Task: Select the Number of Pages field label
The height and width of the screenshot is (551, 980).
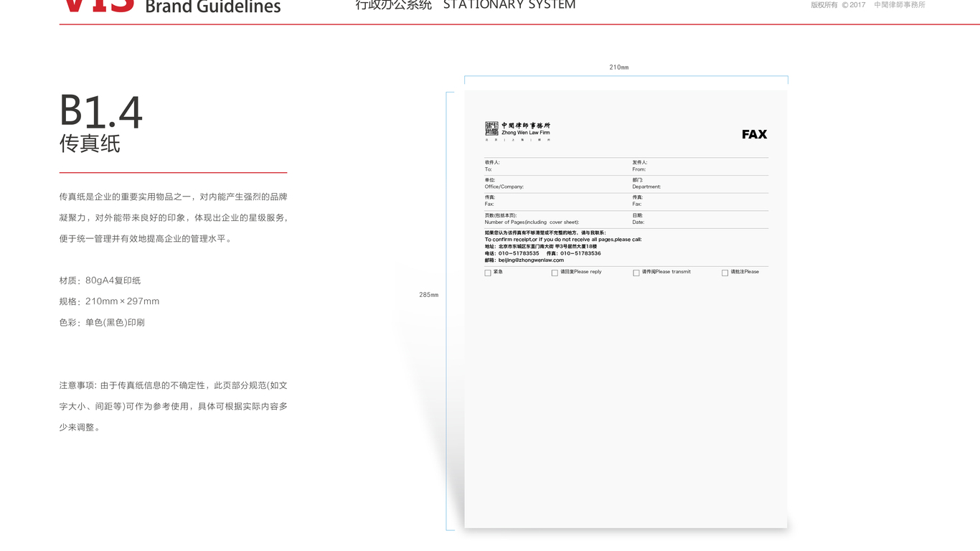Action: (x=532, y=222)
